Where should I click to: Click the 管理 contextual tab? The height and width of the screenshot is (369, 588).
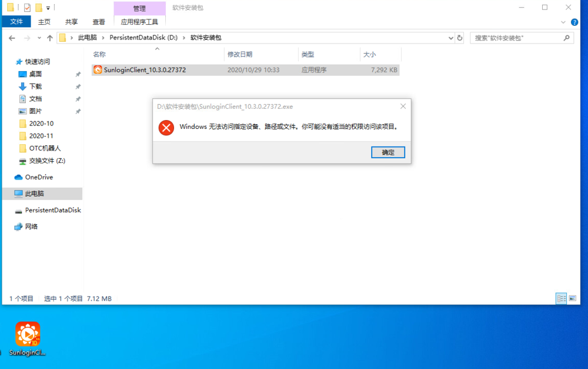139,8
